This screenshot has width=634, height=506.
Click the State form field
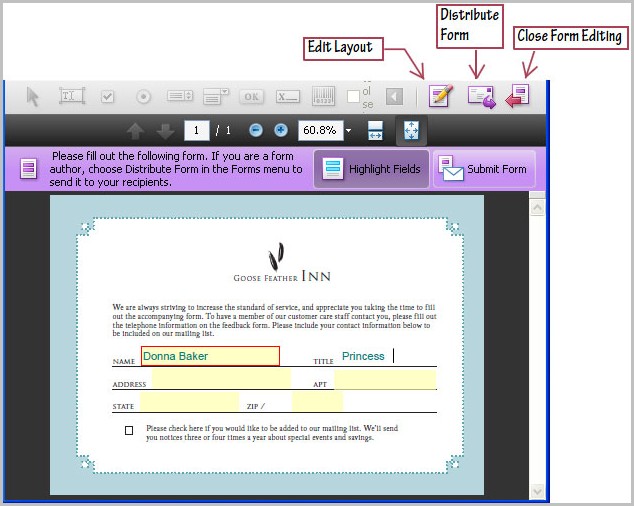(x=190, y=402)
